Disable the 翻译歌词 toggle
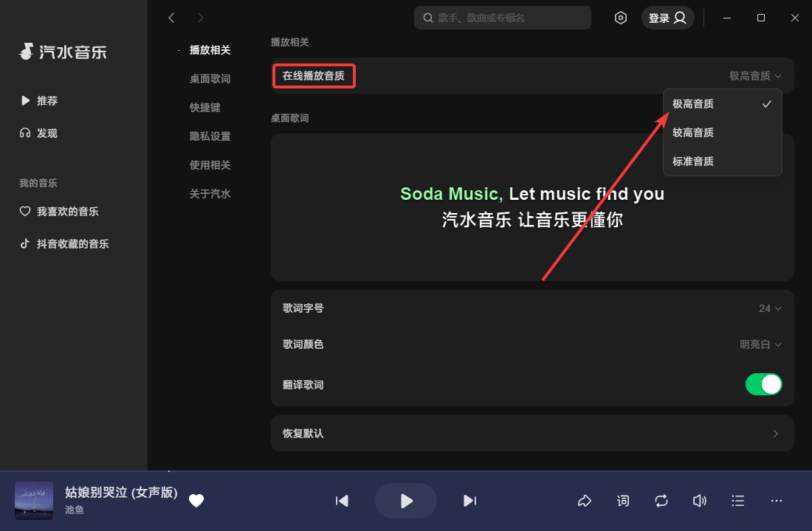 pyautogui.click(x=764, y=384)
